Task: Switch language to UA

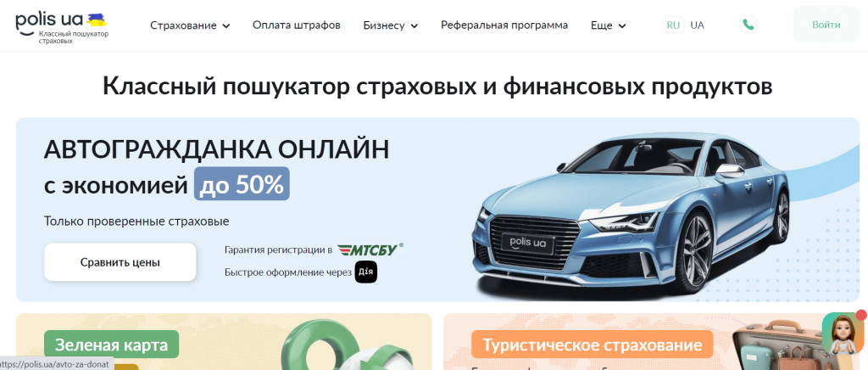Action: click(x=697, y=25)
